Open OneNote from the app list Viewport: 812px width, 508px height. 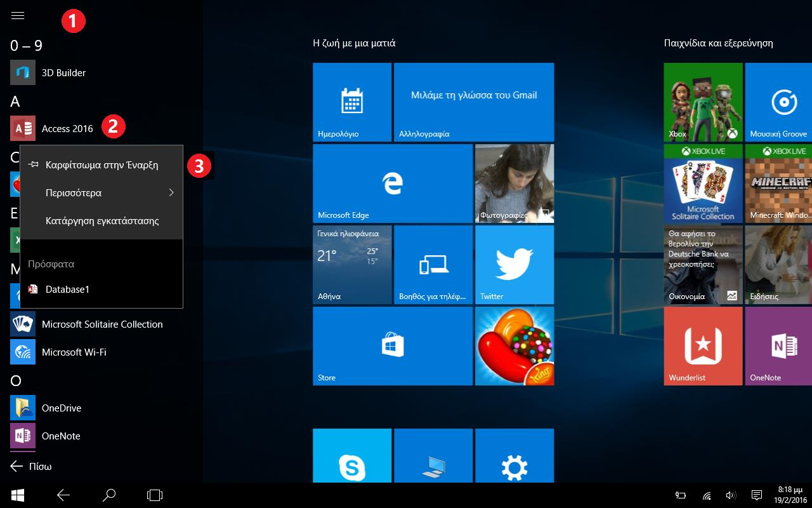click(101, 436)
